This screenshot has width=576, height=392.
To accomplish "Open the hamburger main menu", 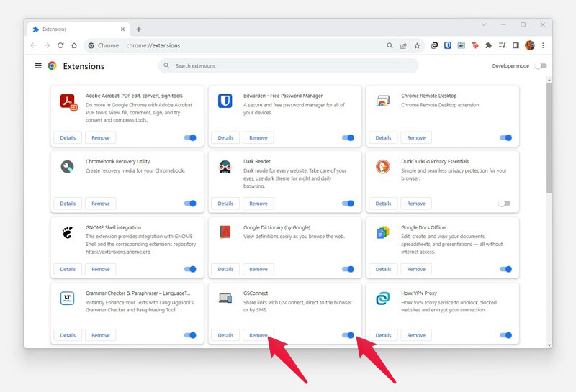I will coord(38,65).
